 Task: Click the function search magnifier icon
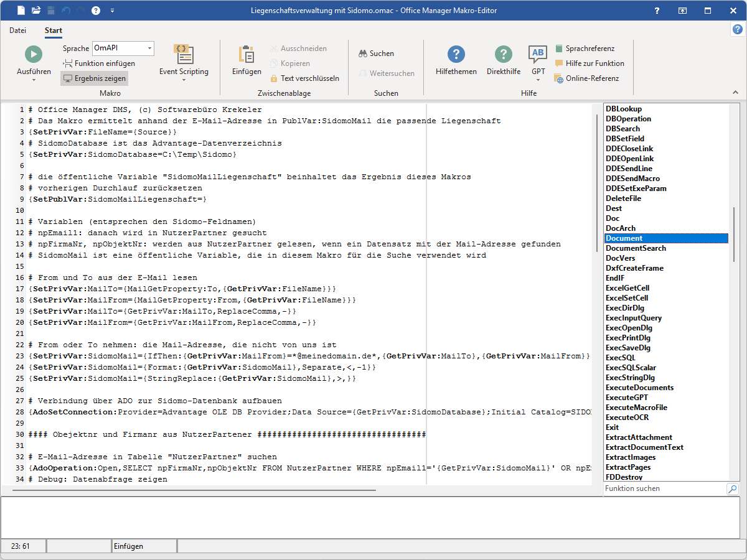[733, 489]
